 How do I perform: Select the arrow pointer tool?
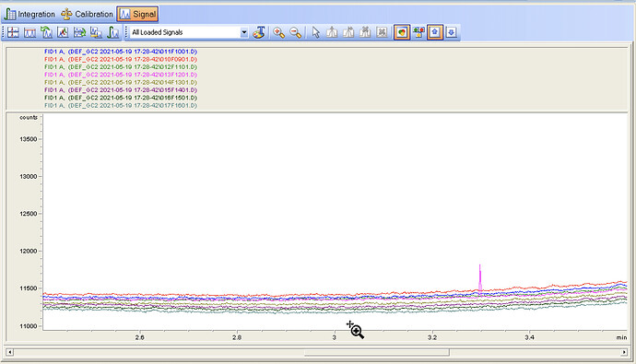tap(315, 32)
